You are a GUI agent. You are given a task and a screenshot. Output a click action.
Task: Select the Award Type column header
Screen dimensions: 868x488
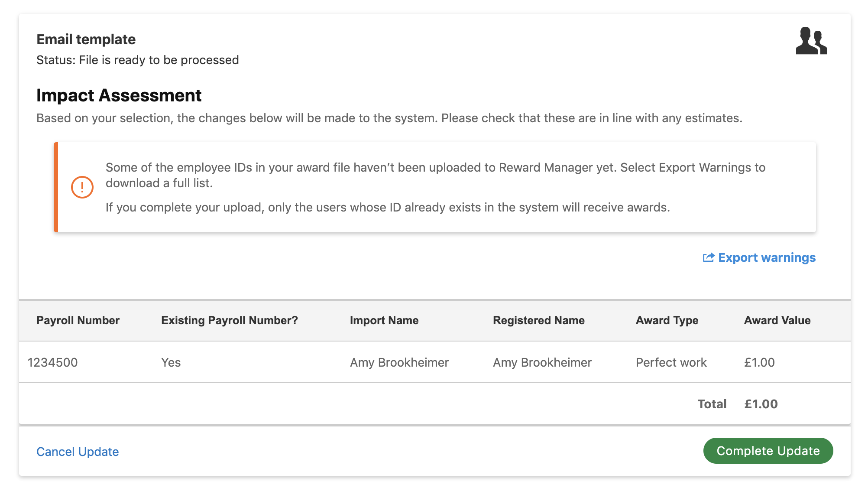[x=667, y=320]
